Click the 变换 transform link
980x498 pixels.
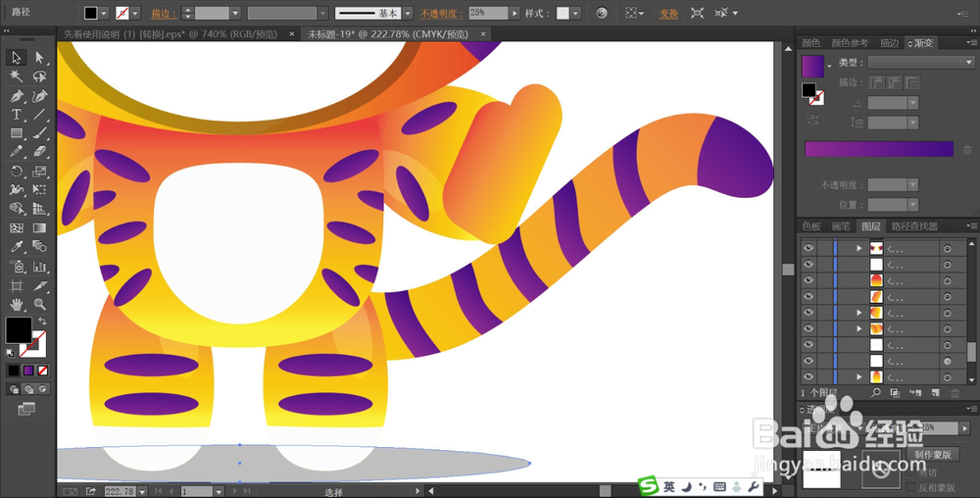[668, 13]
